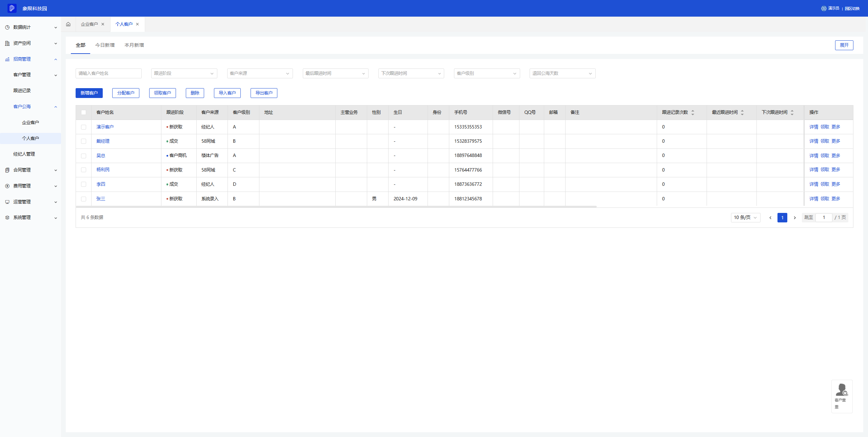868x437 pixels.
Task: Switch to the 今日新增 tab
Action: (105, 45)
